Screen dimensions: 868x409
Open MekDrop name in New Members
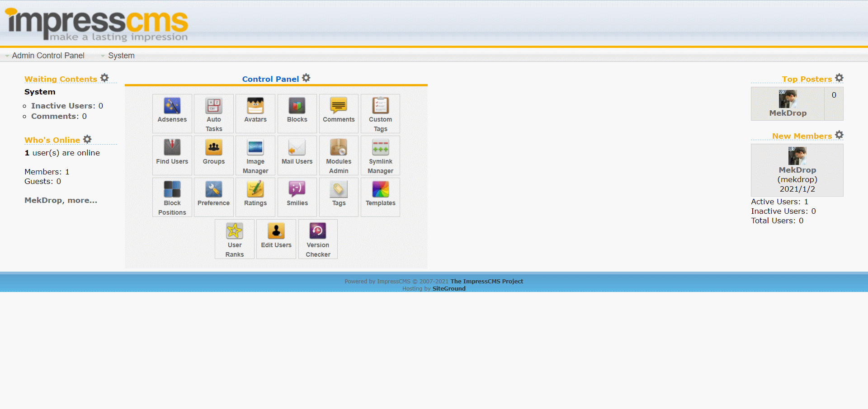(x=797, y=170)
